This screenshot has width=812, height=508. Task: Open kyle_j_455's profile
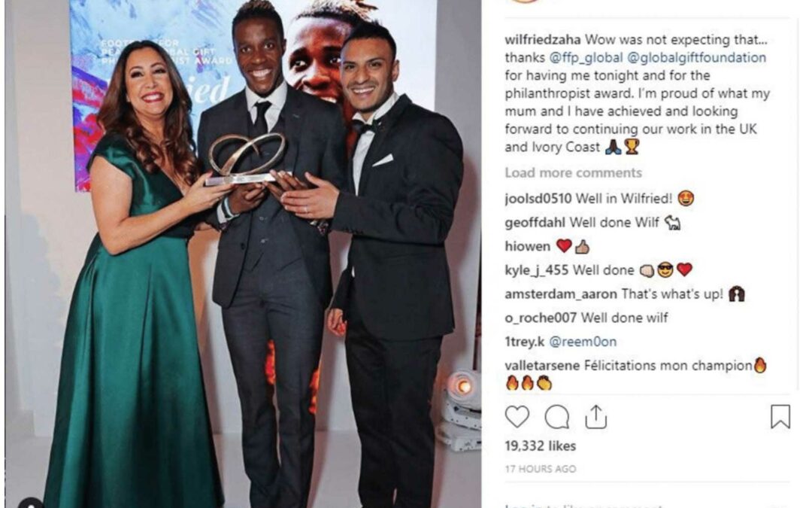pyautogui.click(x=537, y=270)
